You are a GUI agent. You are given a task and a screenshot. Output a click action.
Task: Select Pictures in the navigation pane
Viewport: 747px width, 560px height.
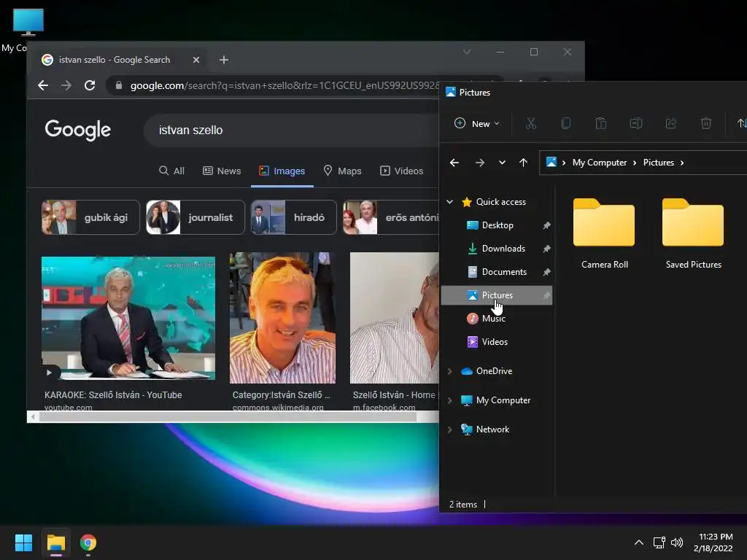tap(497, 295)
